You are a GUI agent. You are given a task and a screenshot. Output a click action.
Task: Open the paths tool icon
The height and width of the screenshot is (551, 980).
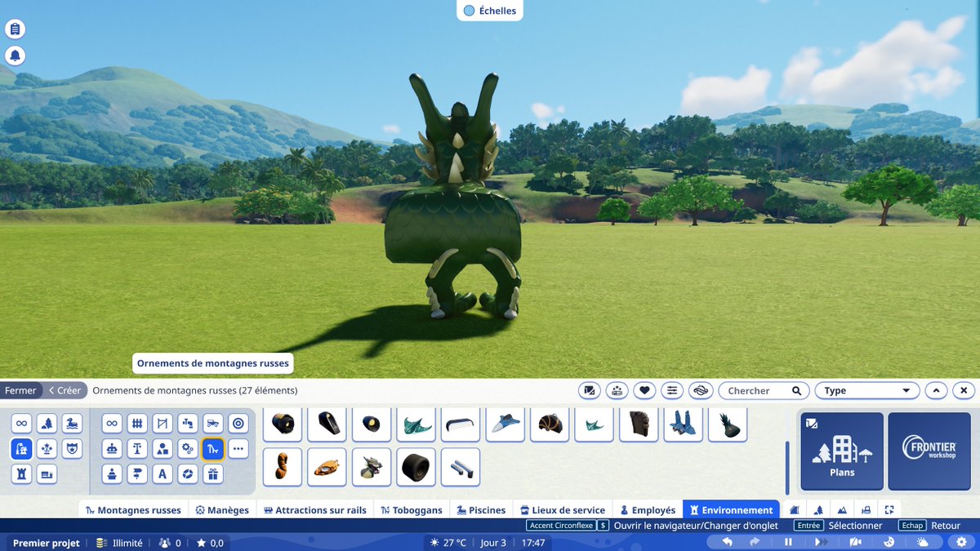click(795, 510)
